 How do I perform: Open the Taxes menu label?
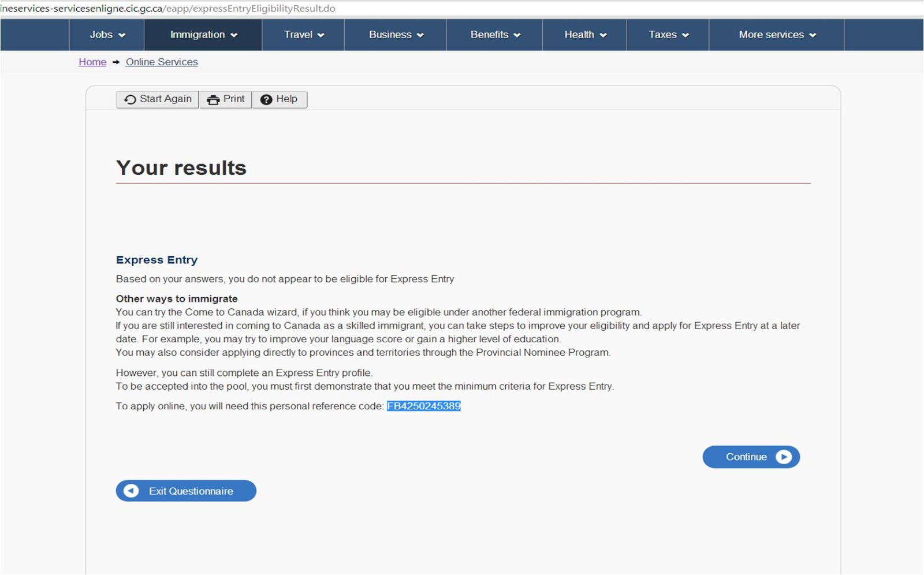[662, 35]
